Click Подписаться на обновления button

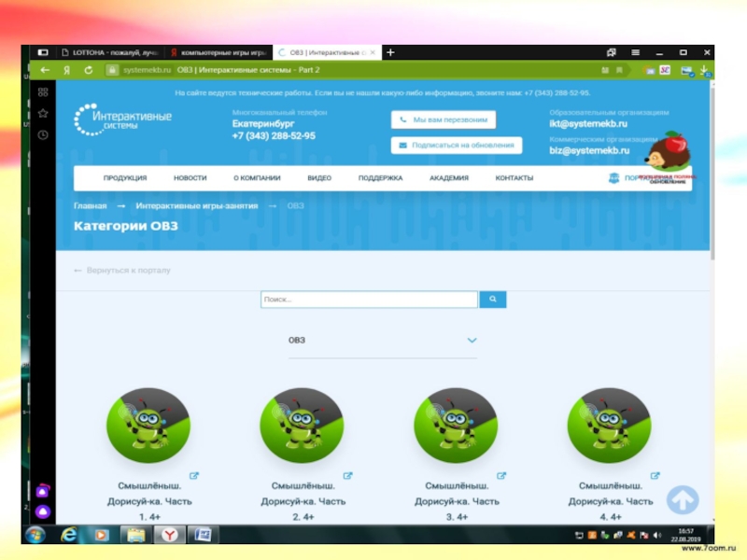point(457,145)
